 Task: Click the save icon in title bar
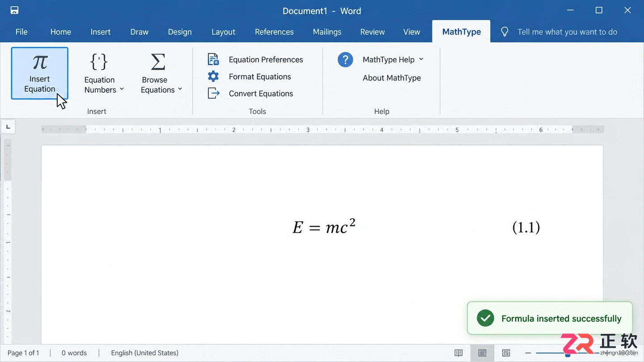tap(14, 10)
